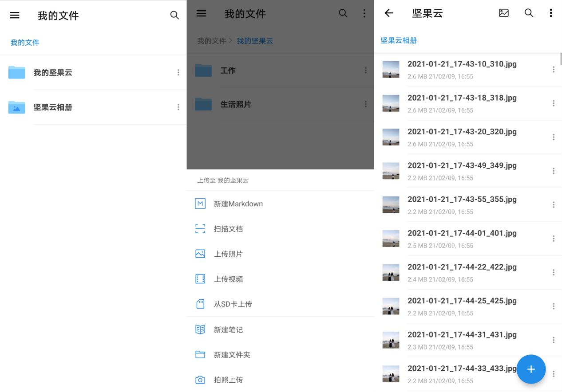Screen dimensions: 562x392
Task: Tap search icon in 坚果云 album screen
Action: [529, 13]
